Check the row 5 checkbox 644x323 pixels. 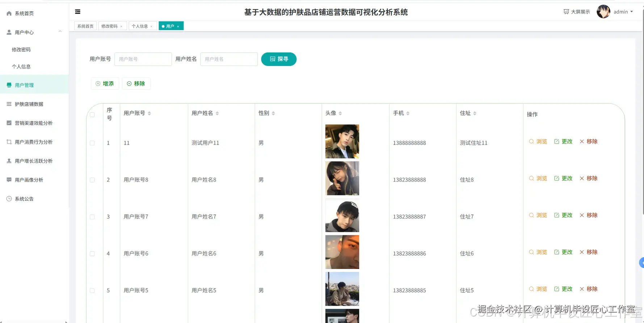point(92,291)
